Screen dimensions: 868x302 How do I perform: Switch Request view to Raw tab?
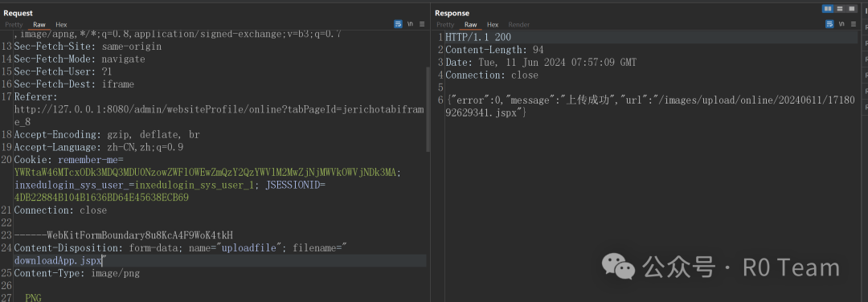pos(39,25)
